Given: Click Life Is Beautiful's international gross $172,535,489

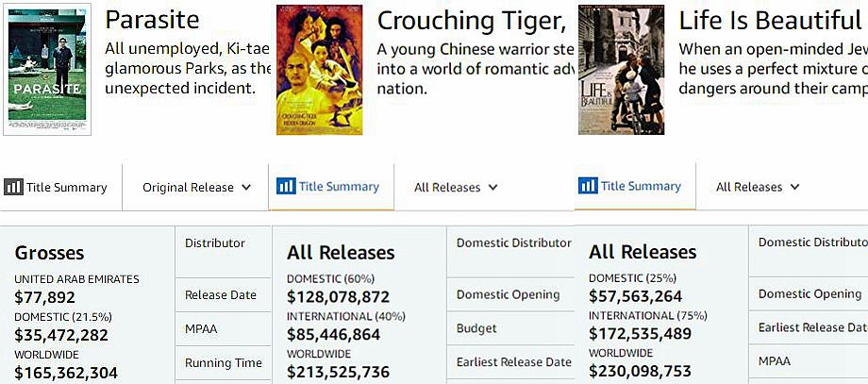Looking at the screenshot, I should 640,334.
